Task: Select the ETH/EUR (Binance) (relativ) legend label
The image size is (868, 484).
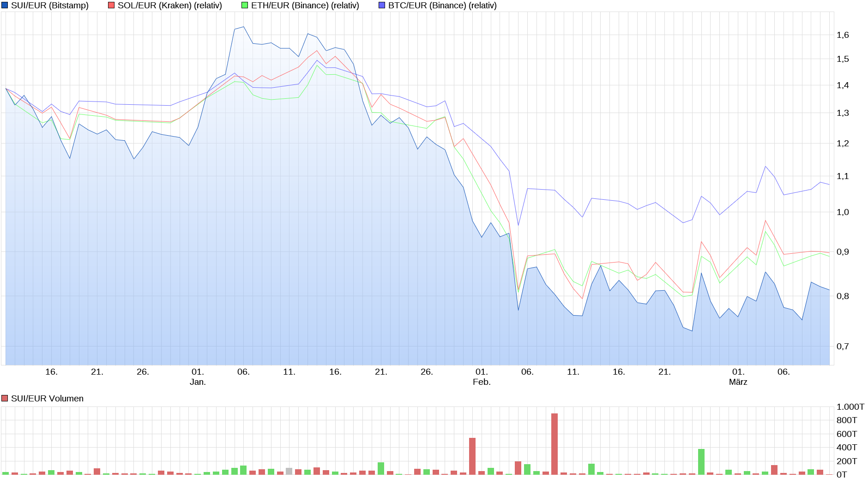Action: coord(305,6)
